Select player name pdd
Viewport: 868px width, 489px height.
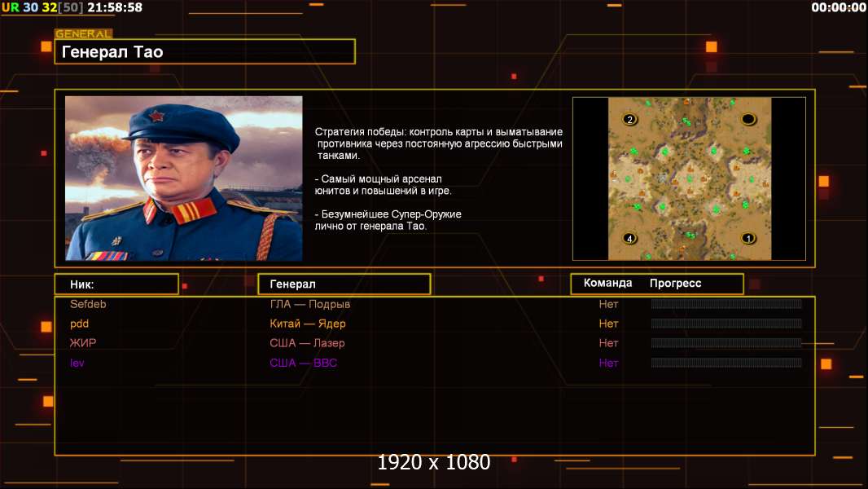[x=79, y=324]
